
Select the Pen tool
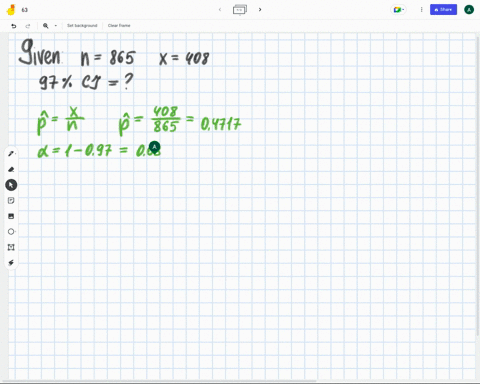tap(11, 154)
